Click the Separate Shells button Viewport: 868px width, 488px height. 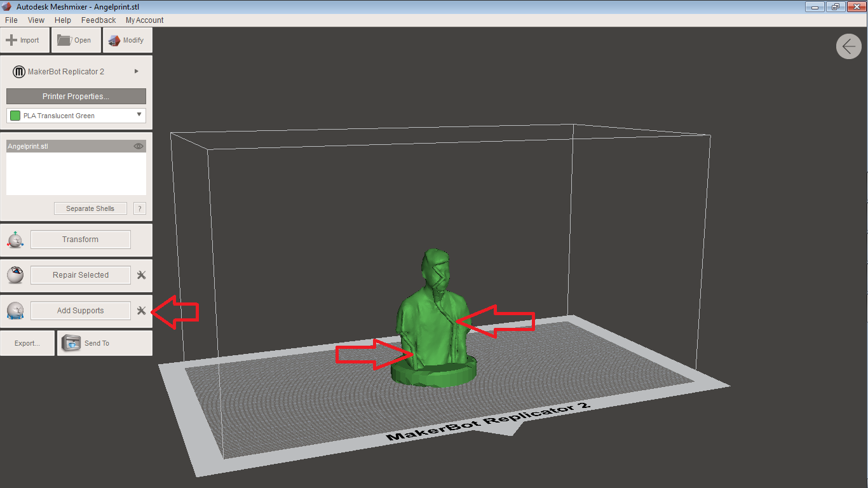(90, 208)
